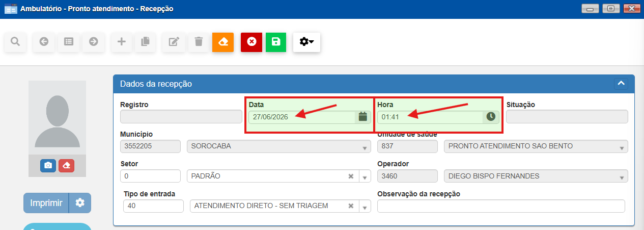Image resolution: width=644 pixels, height=230 pixels.
Task: Collapse the Dados da recepção panel
Action: 621,83
